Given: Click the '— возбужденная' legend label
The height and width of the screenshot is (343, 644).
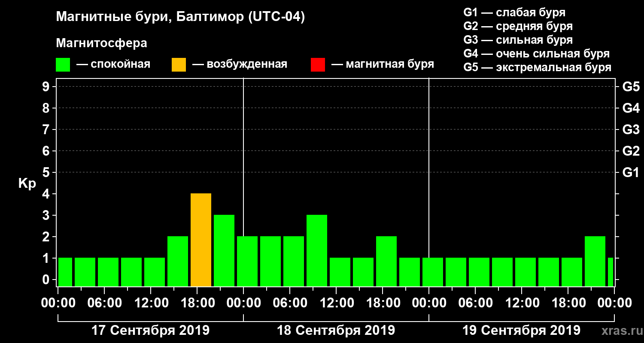Looking at the screenshot, I should point(240,65).
